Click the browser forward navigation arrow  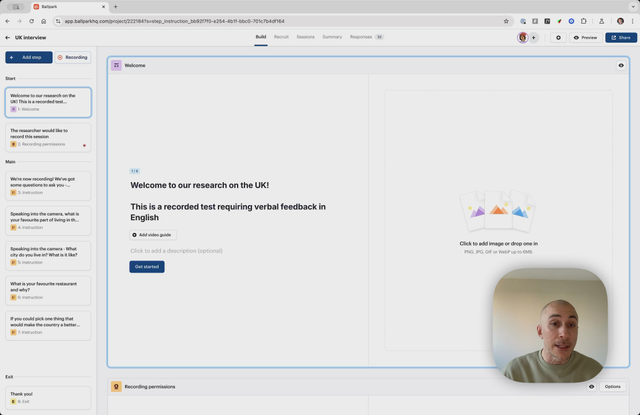tap(19, 21)
